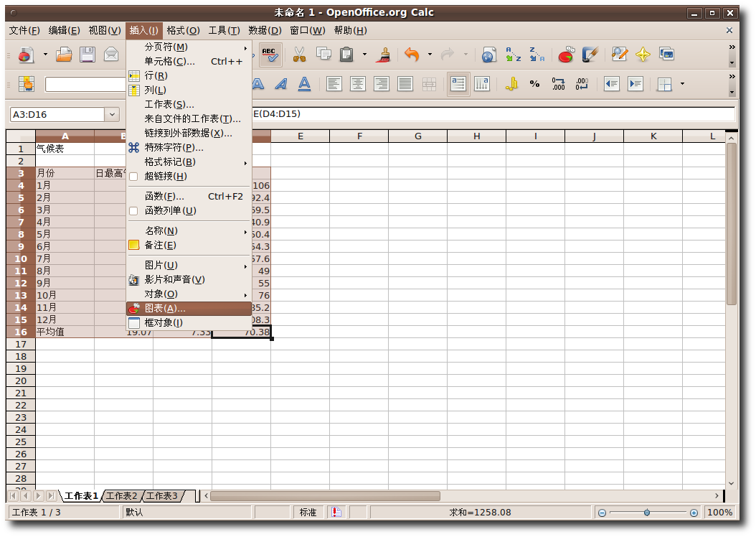Click the Chart icon in toolbar
Viewport: 756px width, 537px height.
pos(567,55)
